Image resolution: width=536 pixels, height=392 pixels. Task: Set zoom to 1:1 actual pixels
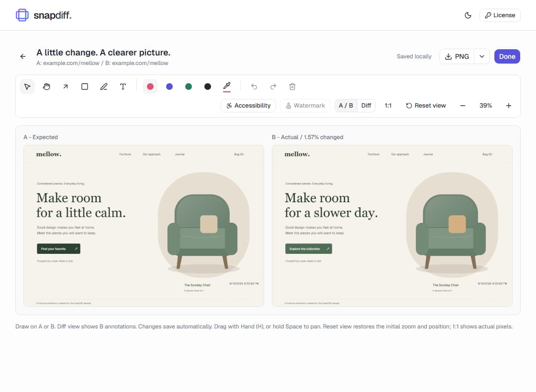pos(388,106)
